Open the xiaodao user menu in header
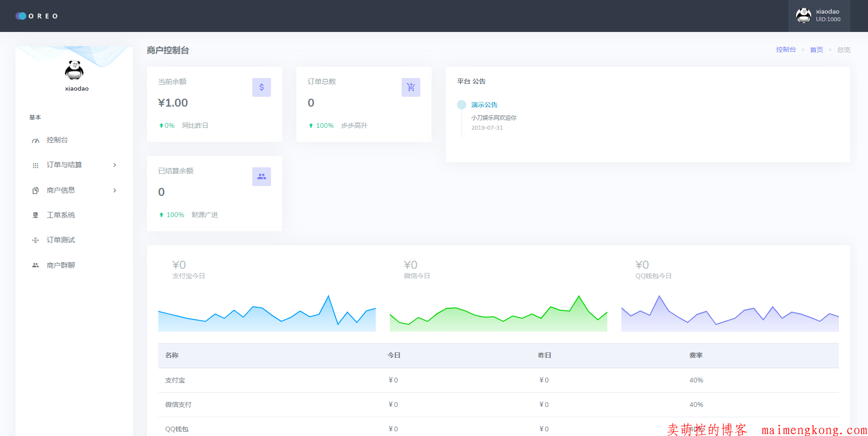Viewport: 868px width, 436px height. 819,16
